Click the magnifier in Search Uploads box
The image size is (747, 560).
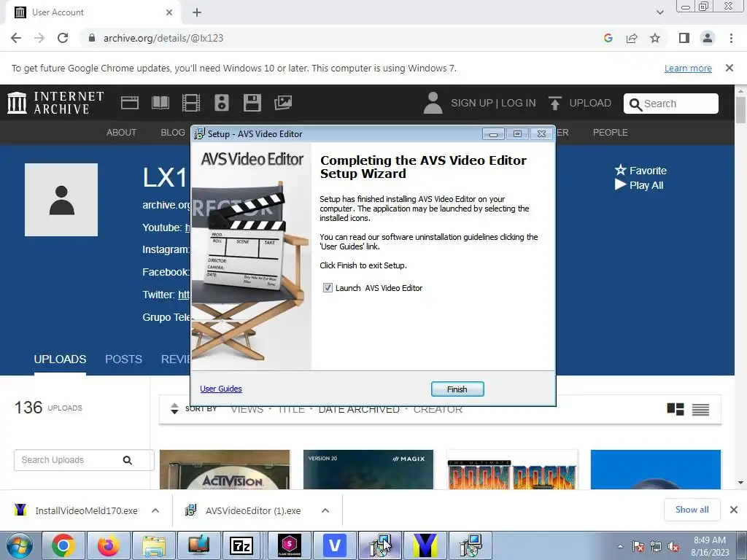[x=127, y=460]
